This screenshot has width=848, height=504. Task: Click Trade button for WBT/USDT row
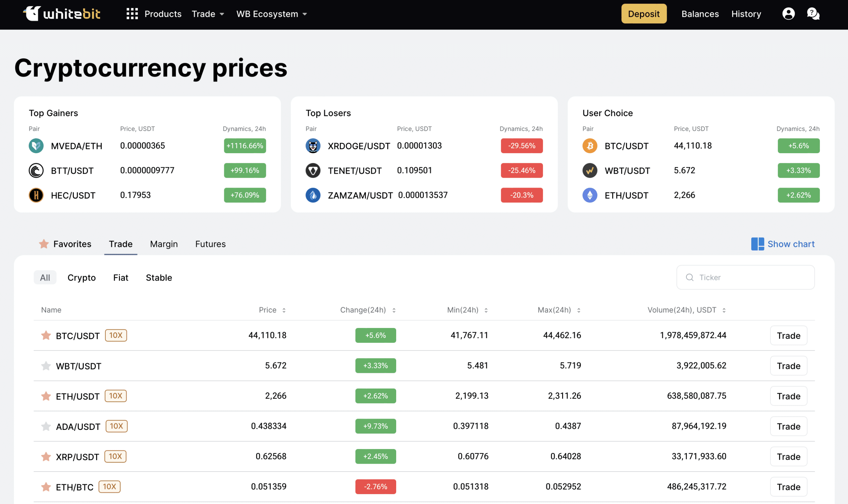tap(788, 366)
